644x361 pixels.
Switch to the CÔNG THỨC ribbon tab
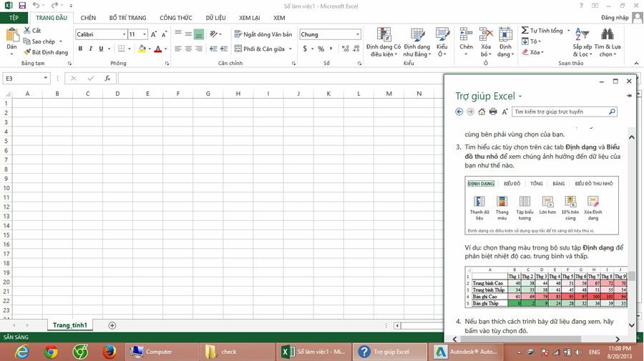coord(175,18)
